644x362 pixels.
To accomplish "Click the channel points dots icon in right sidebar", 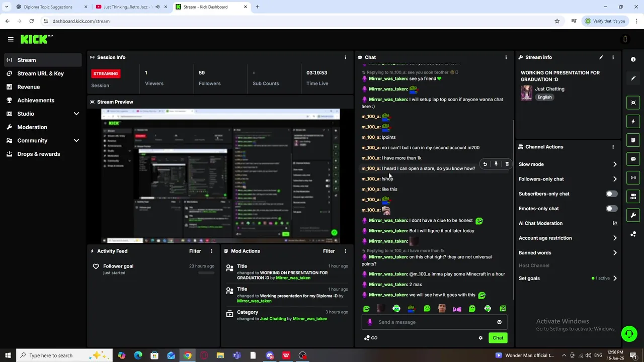I will click(633, 234).
